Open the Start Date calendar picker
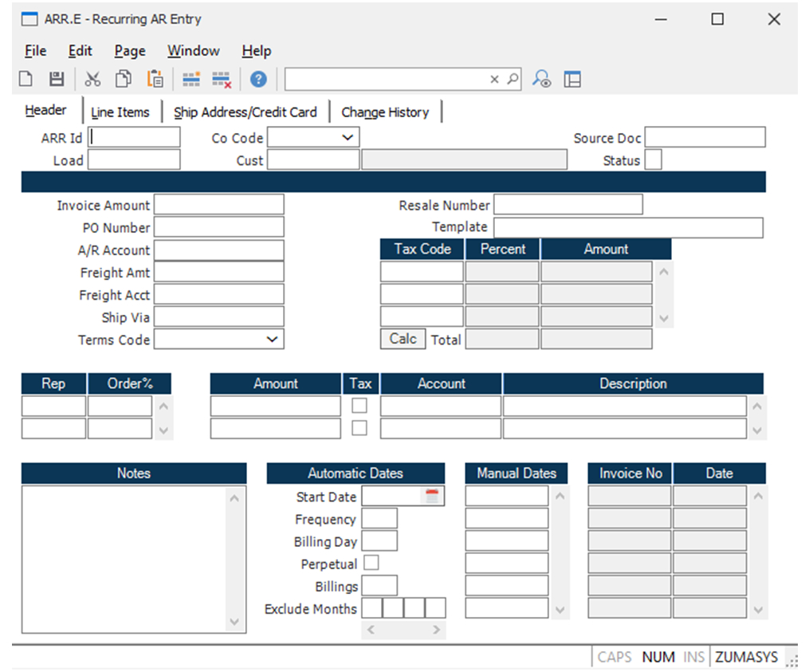The height and width of the screenshot is (672, 809). 432,496
